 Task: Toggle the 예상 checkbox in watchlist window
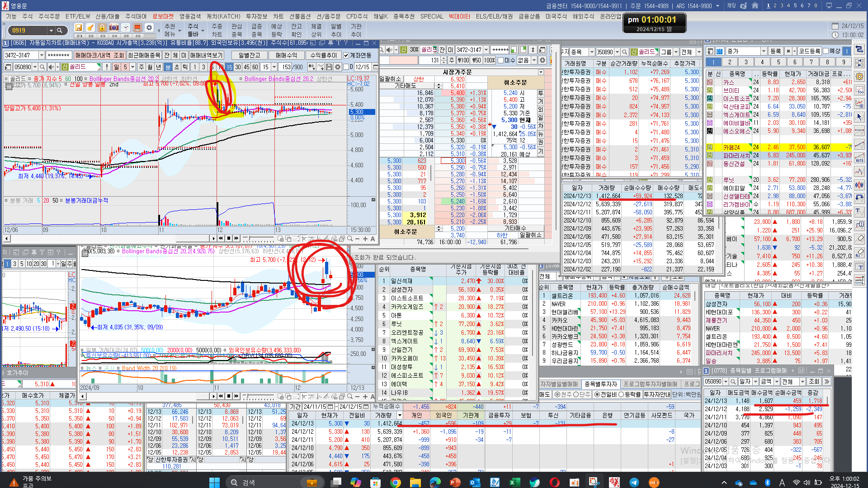click(x=826, y=51)
